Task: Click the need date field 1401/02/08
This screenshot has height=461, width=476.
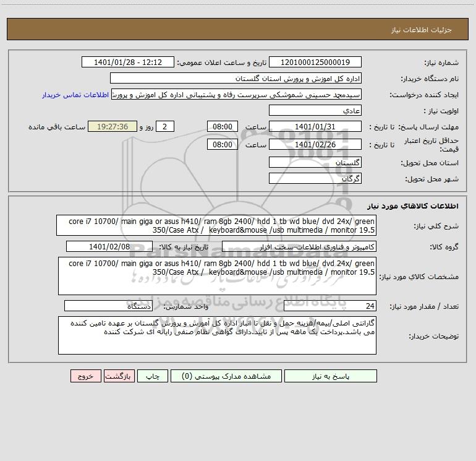Action: 109,246
